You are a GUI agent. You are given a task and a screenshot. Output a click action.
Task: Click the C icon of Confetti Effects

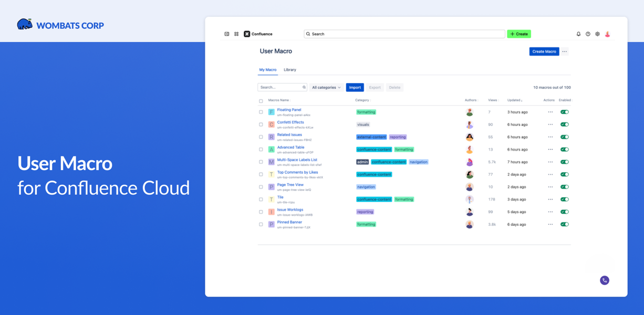[272, 125]
